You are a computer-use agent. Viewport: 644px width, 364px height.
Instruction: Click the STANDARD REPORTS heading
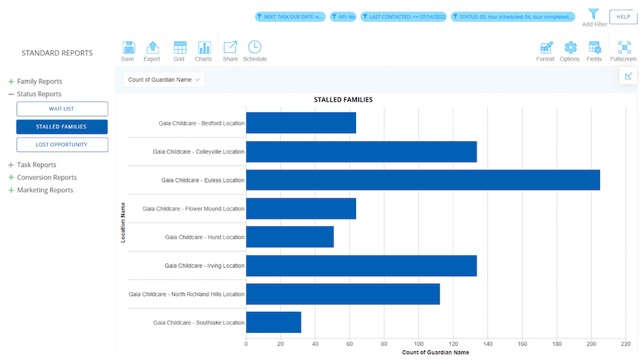[57, 53]
